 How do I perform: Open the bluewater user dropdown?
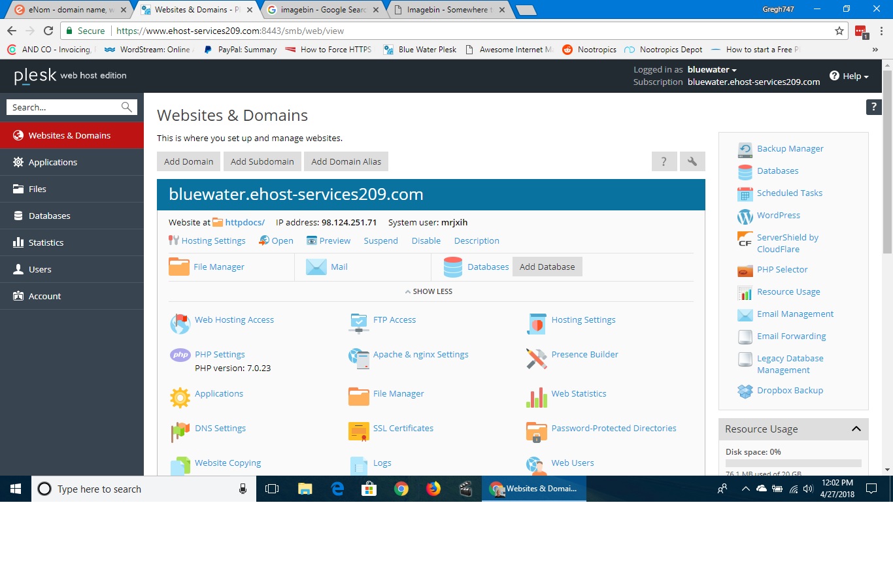[712, 70]
